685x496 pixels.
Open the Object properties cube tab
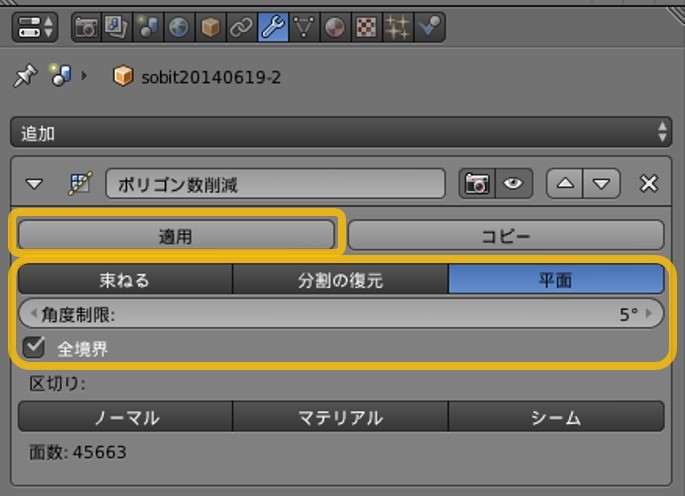coord(209,27)
